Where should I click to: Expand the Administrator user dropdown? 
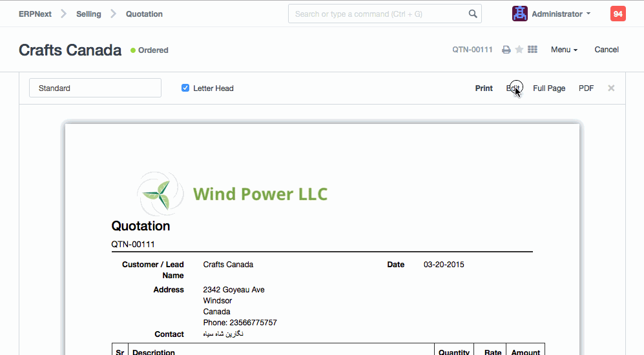tap(561, 14)
